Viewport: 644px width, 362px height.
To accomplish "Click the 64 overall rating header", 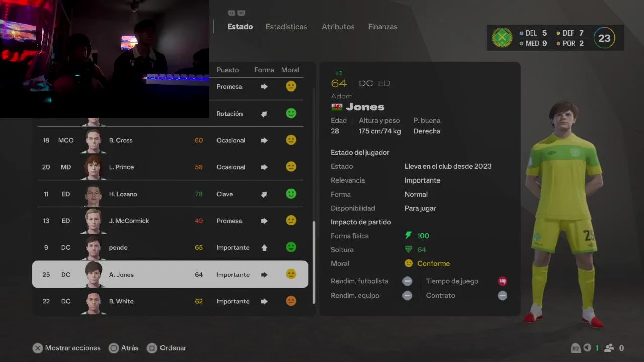I will pyautogui.click(x=339, y=83).
